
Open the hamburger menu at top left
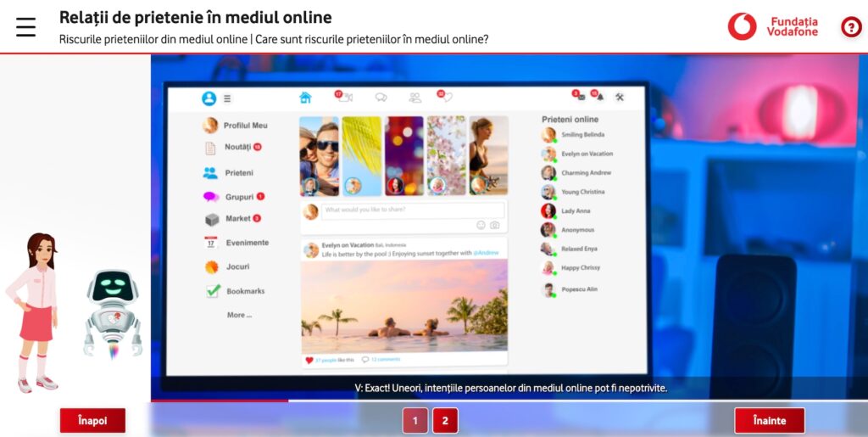(26, 27)
